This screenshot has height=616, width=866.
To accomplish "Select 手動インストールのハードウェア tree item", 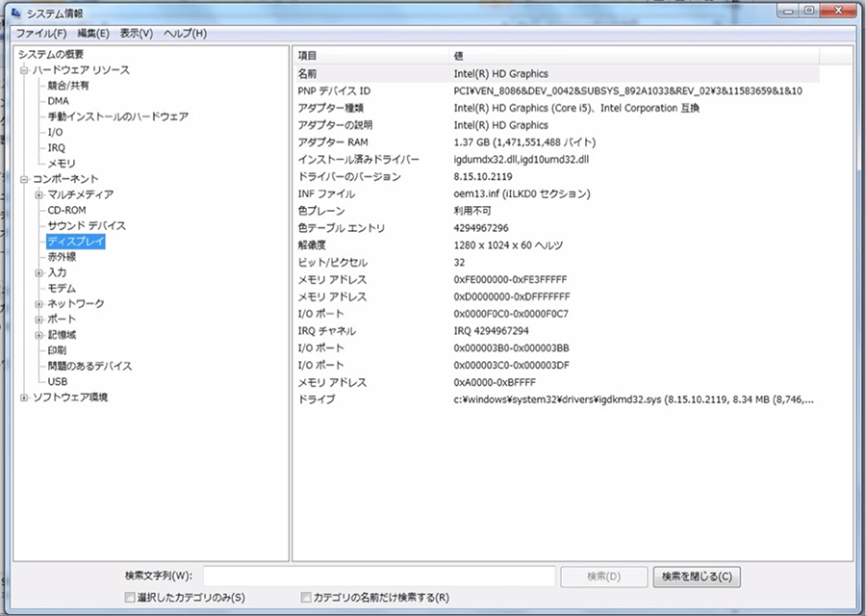I will [x=118, y=116].
